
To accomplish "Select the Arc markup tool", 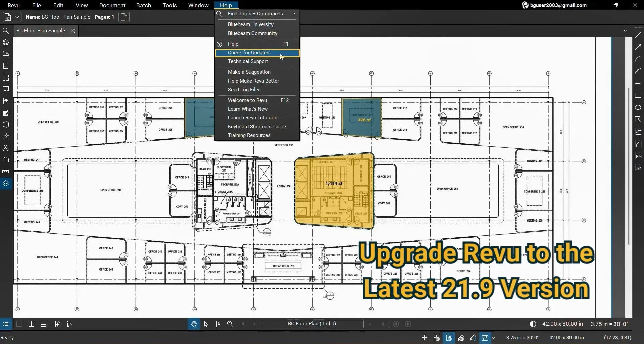I will pos(638,59).
